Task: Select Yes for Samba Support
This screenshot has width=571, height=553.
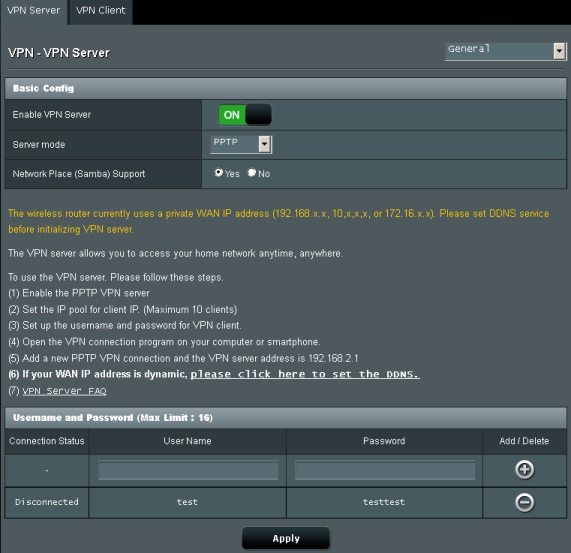Action: (x=218, y=173)
